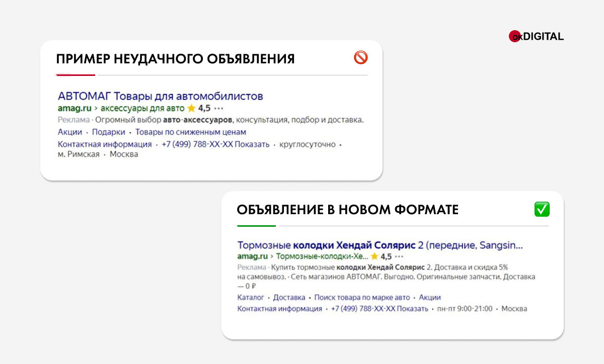The height and width of the screenshot is (364, 604).
Task: Click the пн-пт 9:00-21:00 hours text
Action: pos(465,309)
